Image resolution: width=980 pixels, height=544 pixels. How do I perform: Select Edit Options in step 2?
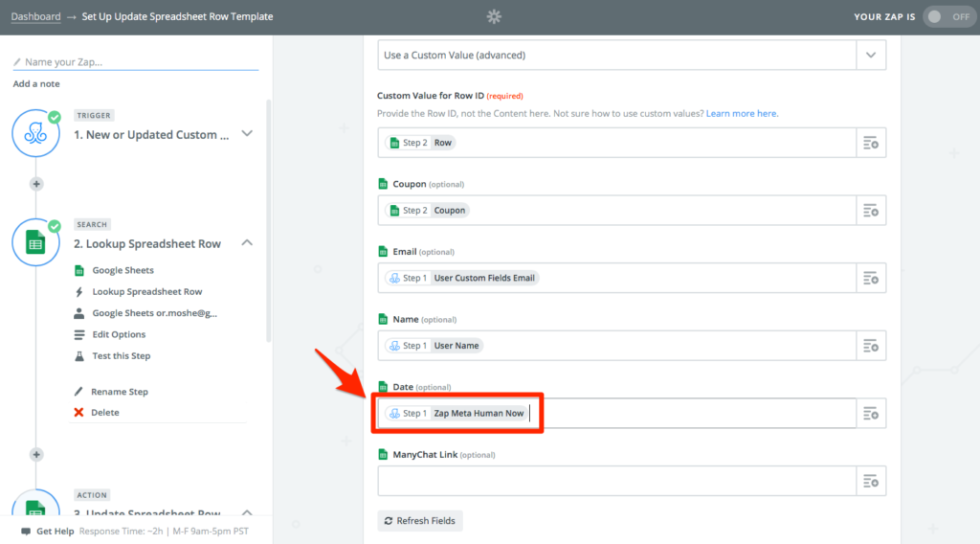click(119, 334)
